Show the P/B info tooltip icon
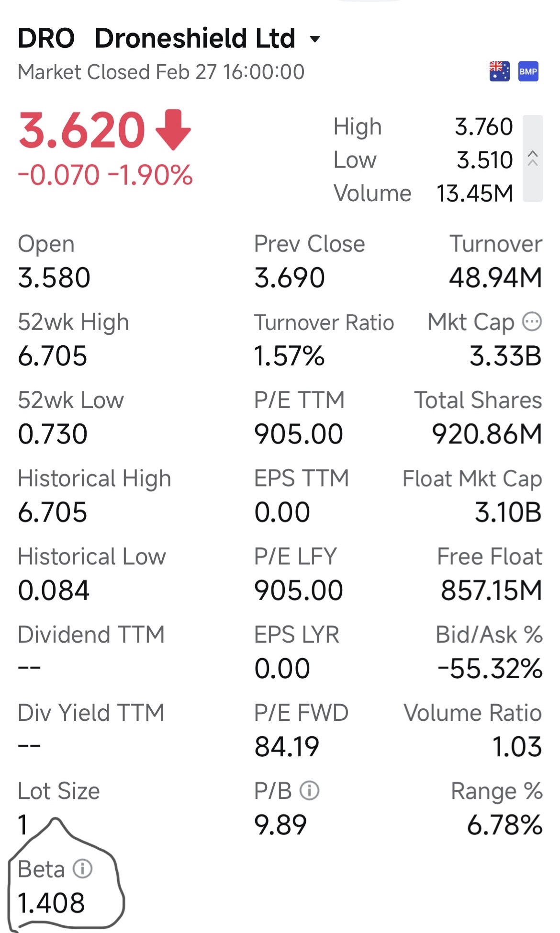 (310, 790)
